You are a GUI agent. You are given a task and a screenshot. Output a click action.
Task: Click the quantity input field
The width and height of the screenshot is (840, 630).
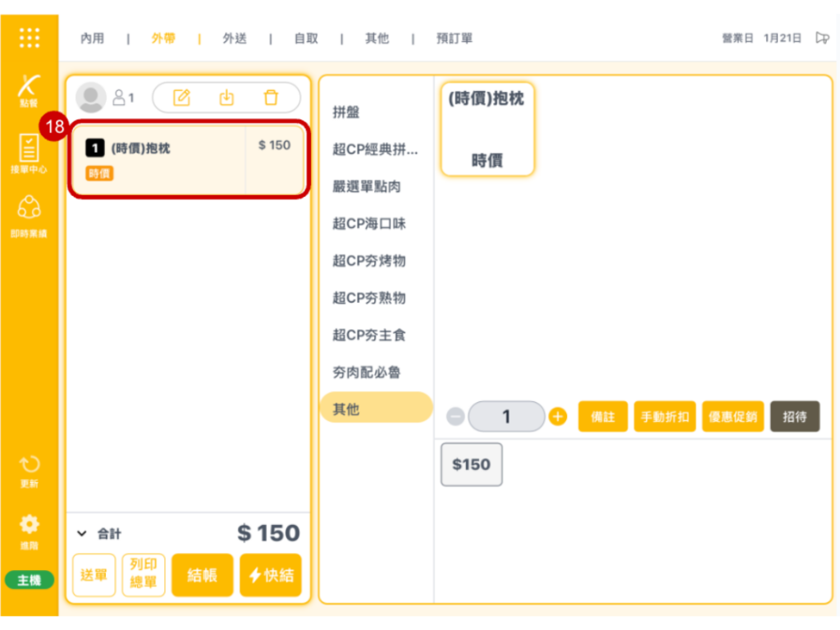click(506, 417)
